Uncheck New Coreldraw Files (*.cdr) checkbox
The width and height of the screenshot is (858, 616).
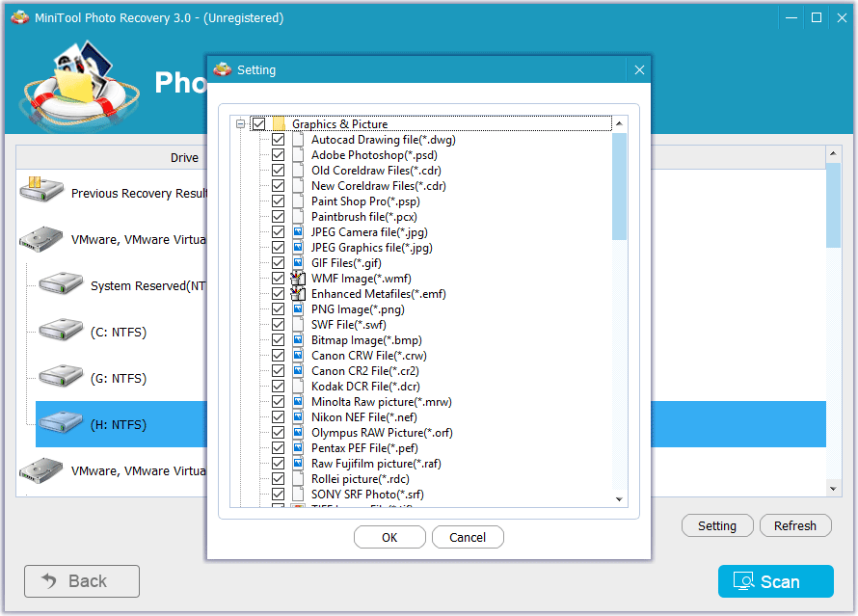click(x=278, y=185)
